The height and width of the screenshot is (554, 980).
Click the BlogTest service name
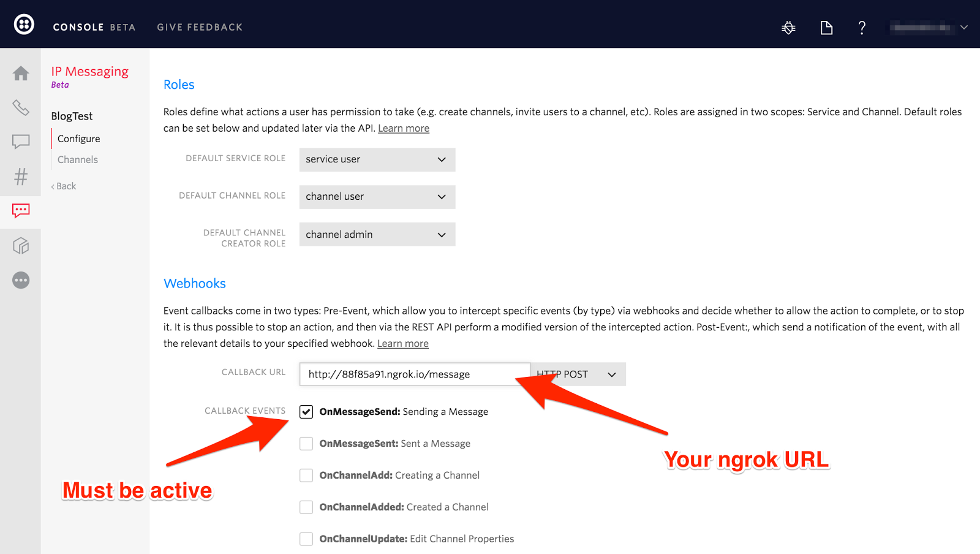click(72, 116)
